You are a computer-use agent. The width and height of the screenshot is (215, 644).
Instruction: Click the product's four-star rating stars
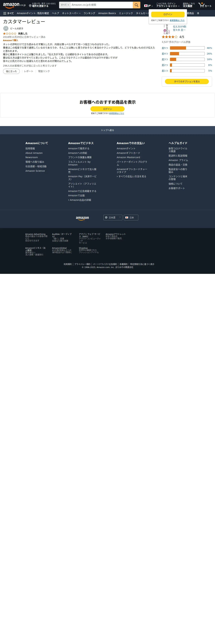169,37
